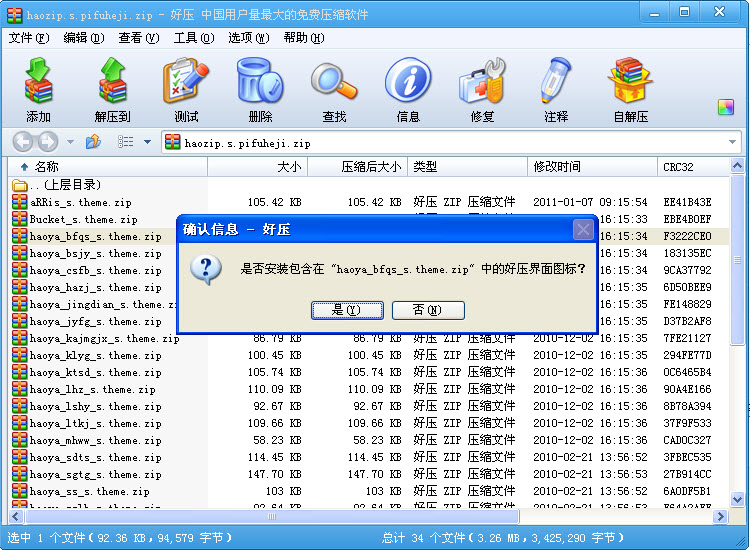Open the 工具(T) menu
750x552 pixels.
click(193, 38)
